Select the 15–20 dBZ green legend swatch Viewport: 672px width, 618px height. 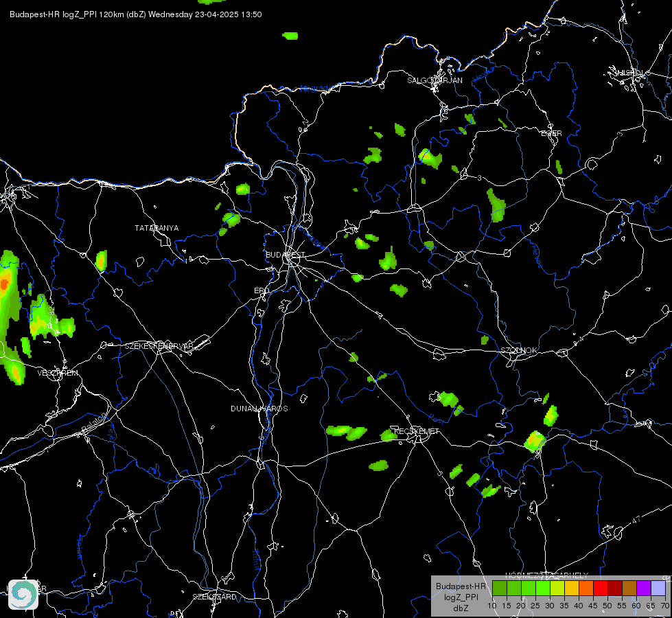(514, 588)
